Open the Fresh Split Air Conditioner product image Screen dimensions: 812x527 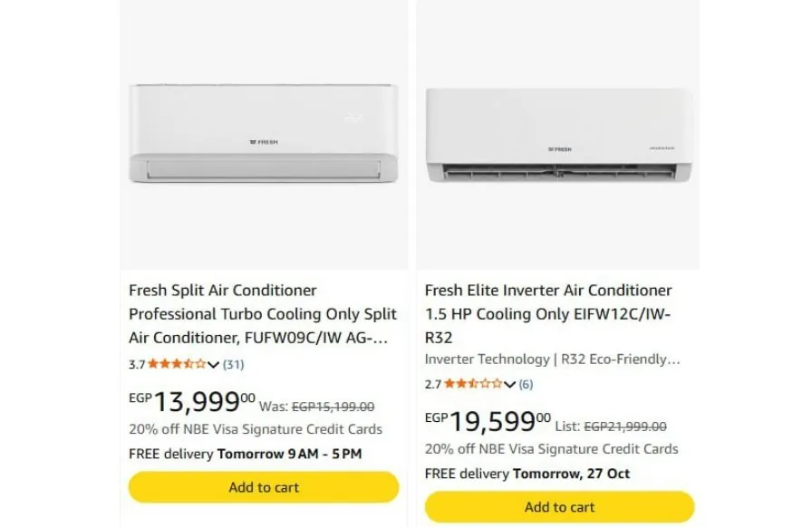(264, 134)
